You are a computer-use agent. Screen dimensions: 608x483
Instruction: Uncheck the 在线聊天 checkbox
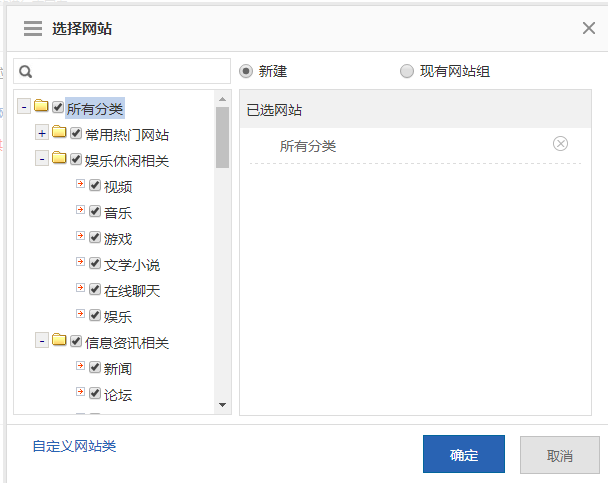(95, 289)
